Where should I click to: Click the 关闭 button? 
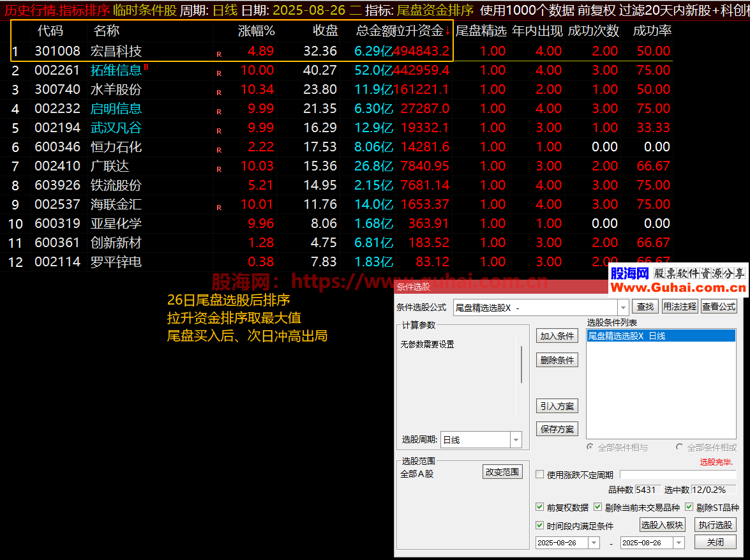716,542
